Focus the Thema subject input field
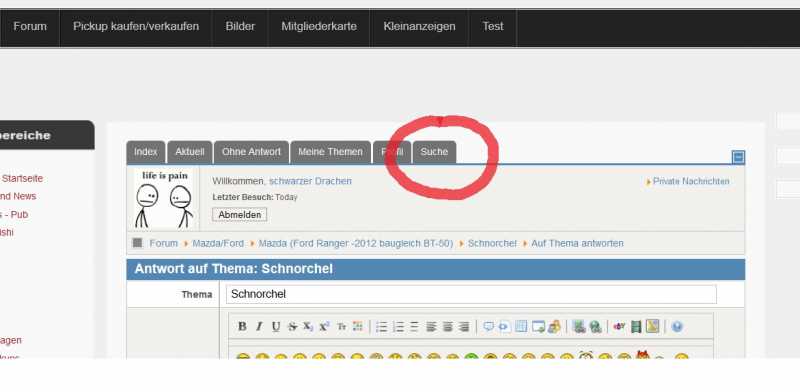The height and width of the screenshot is (392, 800). (471, 295)
